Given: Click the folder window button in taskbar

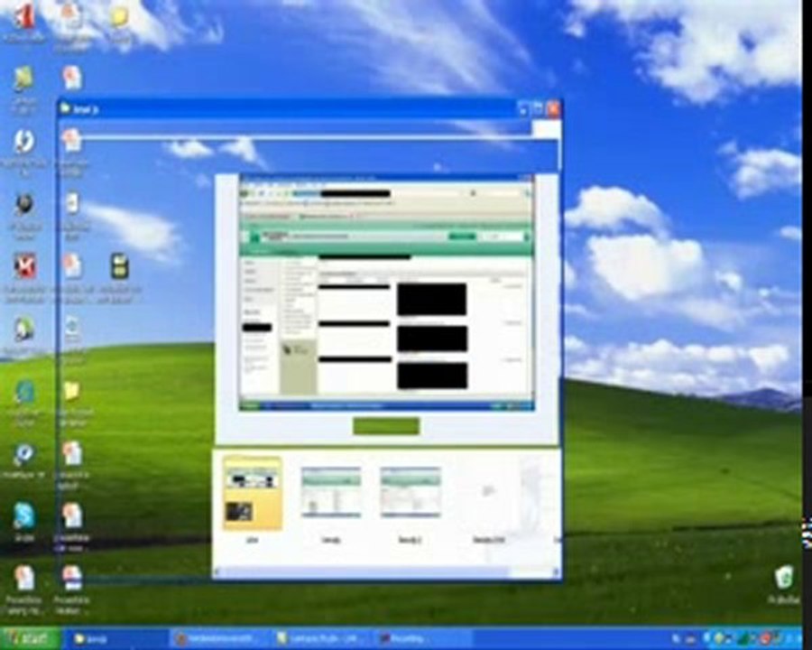Looking at the screenshot, I should pyautogui.click(x=115, y=638).
